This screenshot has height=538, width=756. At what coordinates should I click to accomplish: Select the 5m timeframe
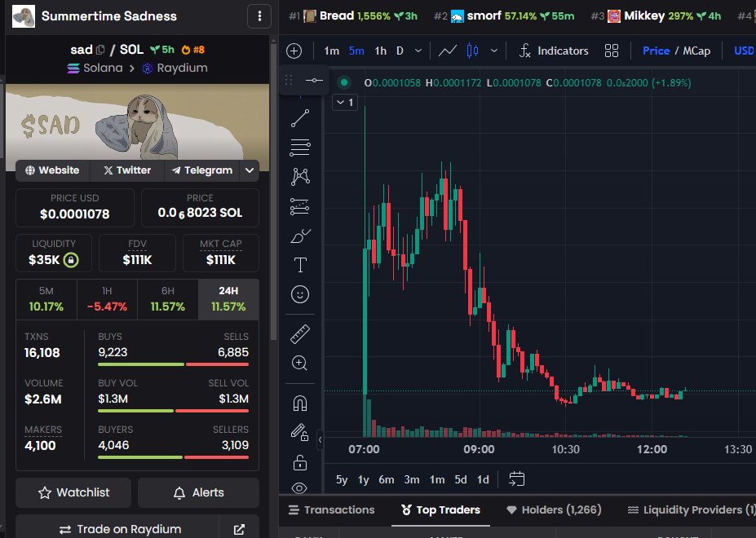[356, 51]
